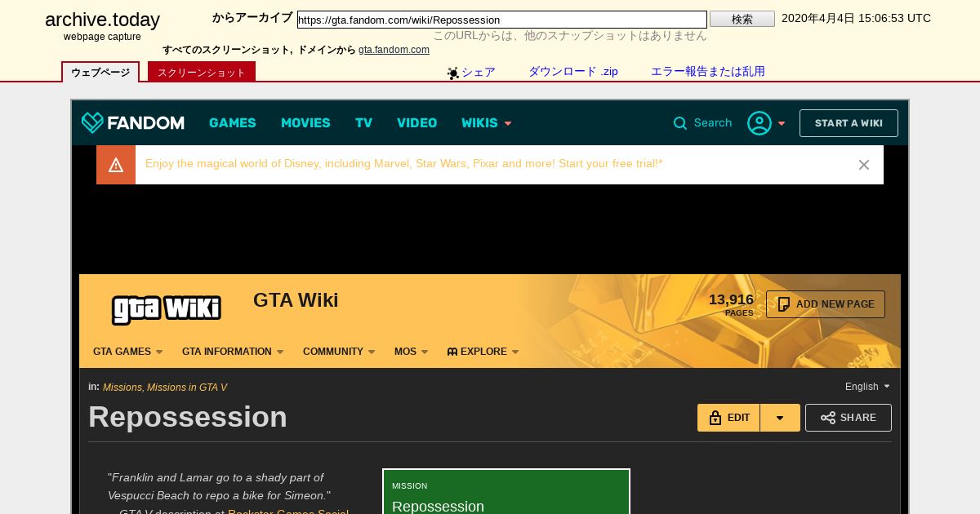Image resolution: width=980 pixels, height=514 pixels.
Task: Click the user avatar icon
Action: [759, 123]
